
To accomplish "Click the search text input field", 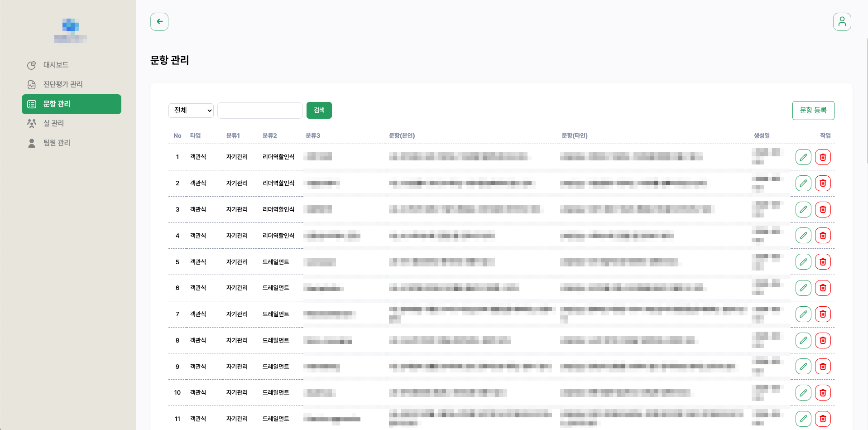I will pyautogui.click(x=260, y=111).
